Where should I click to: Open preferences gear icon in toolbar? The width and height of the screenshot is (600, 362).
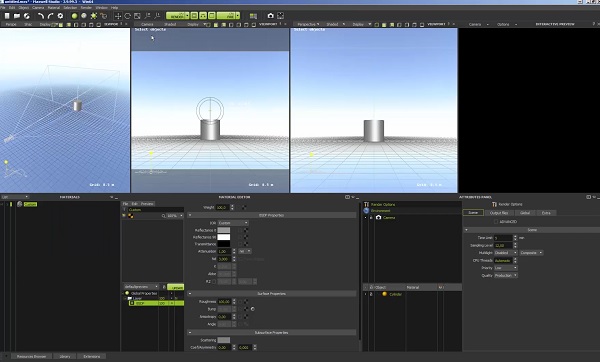pyautogui.click(x=60, y=16)
